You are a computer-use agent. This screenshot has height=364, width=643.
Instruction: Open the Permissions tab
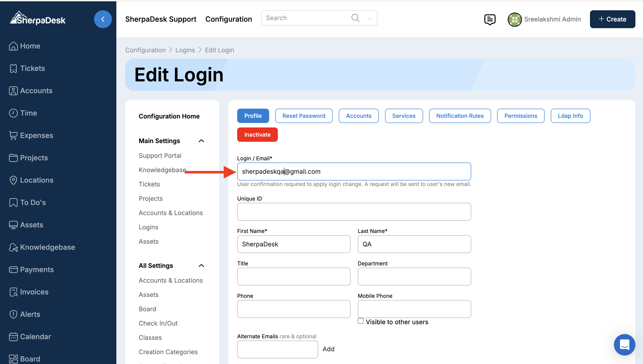coord(520,116)
